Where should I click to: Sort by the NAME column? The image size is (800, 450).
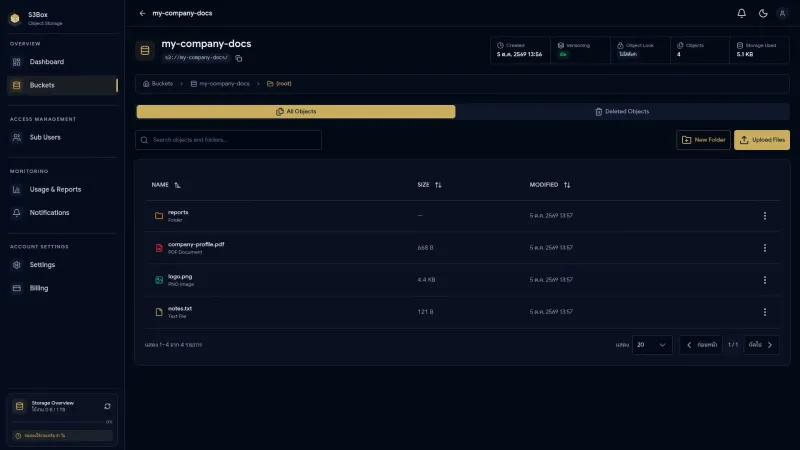pyautogui.click(x=166, y=185)
